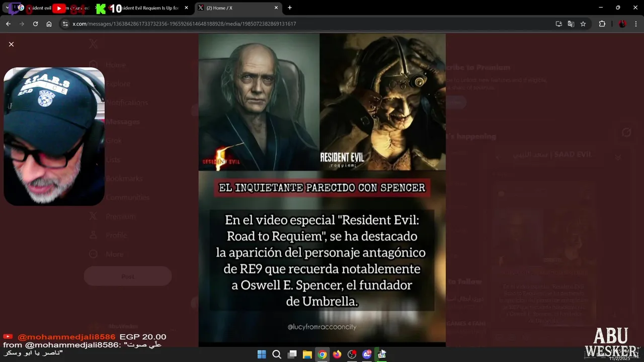Close the media viewer with the X icon
644x362 pixels.
point(11,44)
